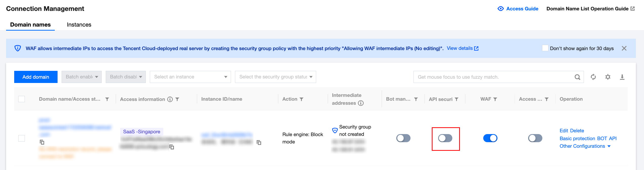Expand Other Configurations menu
Screen dimensions: 644x170
585,146
